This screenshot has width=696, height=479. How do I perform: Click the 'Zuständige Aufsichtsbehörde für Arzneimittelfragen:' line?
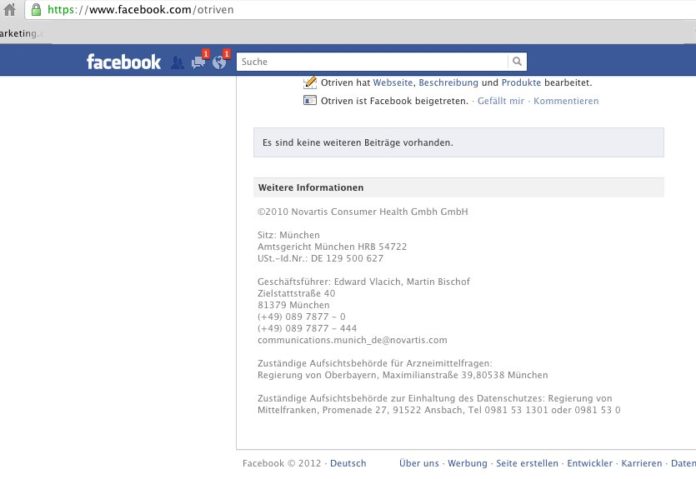click(x=375, y=363)
